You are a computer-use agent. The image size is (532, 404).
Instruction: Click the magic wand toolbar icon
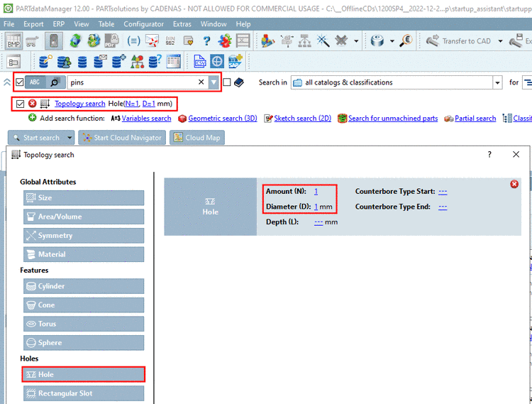point(323,40)
